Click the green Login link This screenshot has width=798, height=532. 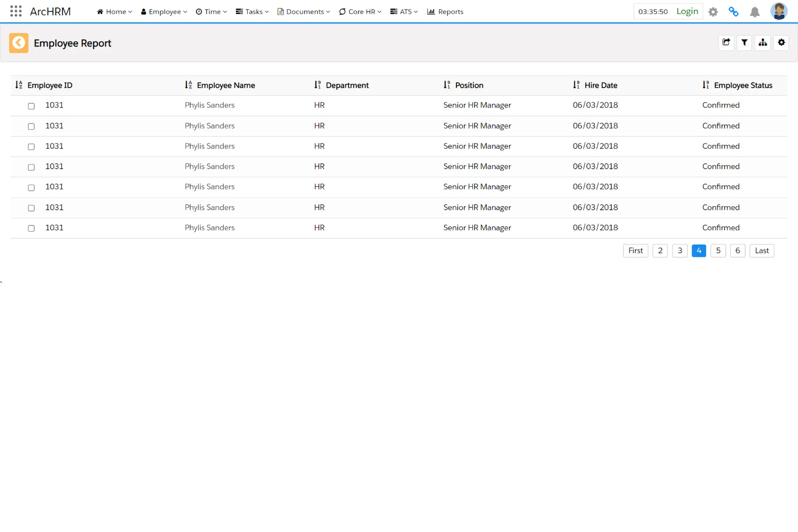click(x=687, y=11)
